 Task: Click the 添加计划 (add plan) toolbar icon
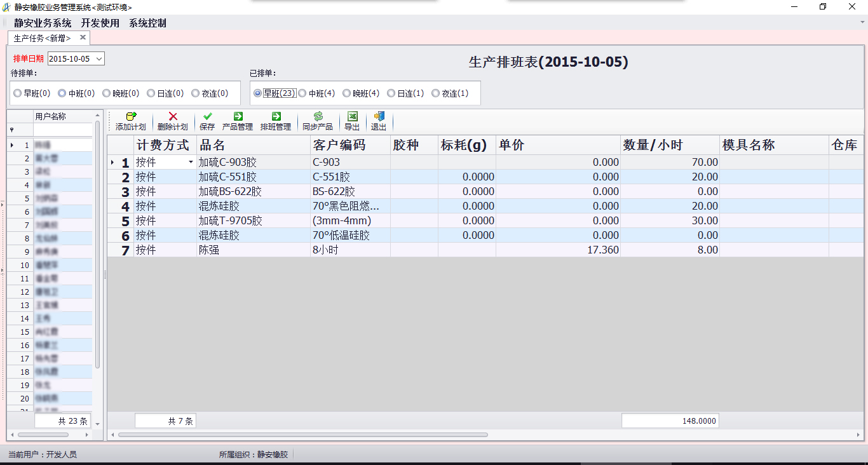click(x=131, y=121)
